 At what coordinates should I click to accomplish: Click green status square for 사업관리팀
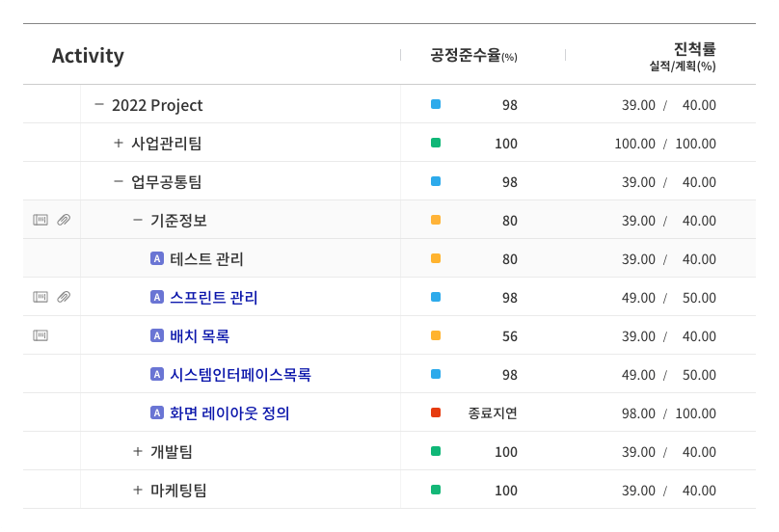(436, 143)
